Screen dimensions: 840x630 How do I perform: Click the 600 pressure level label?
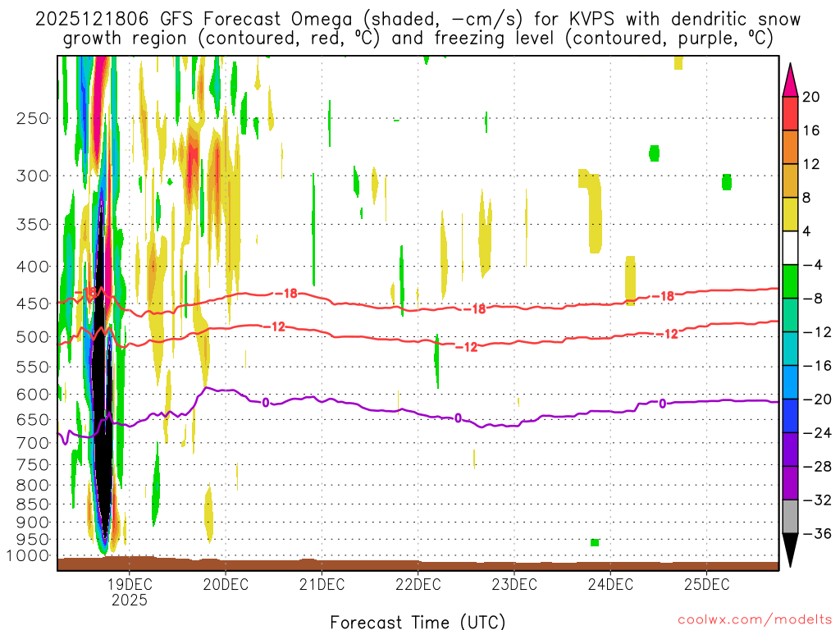click(33, 395)
